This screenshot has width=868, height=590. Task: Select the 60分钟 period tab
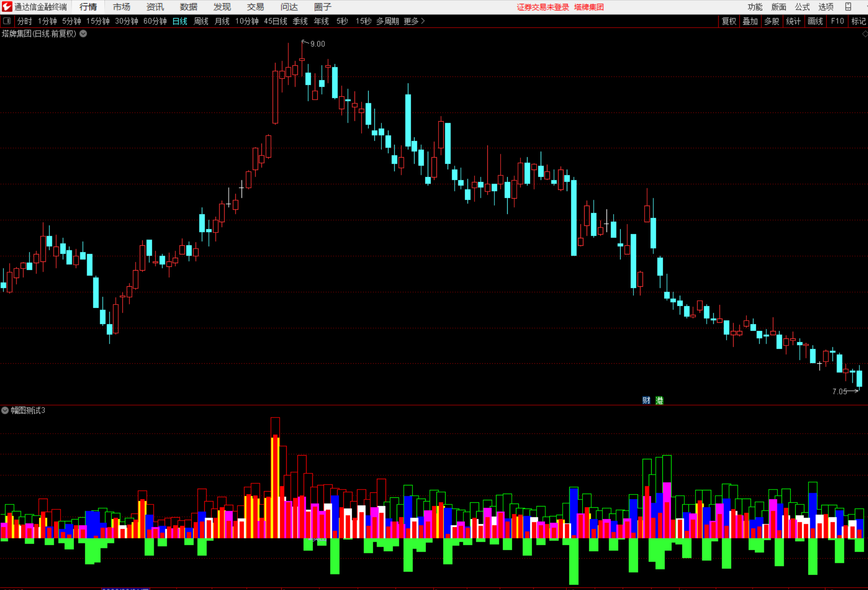pyautogui.click(x=155, y=21)
